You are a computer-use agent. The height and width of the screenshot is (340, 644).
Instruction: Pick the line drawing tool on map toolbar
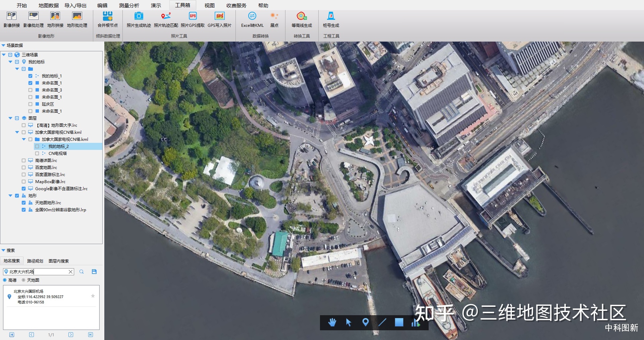382,323
